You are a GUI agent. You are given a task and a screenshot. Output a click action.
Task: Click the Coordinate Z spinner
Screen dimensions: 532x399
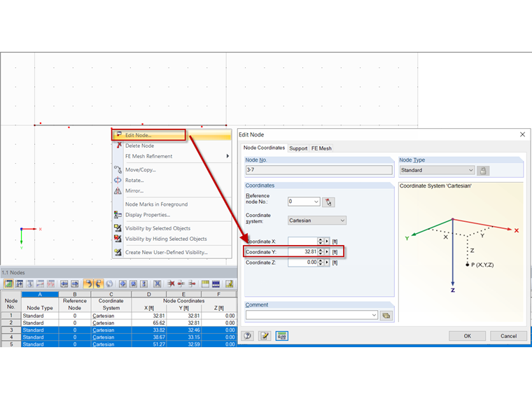pyautogui.click(x=321, y=262)
